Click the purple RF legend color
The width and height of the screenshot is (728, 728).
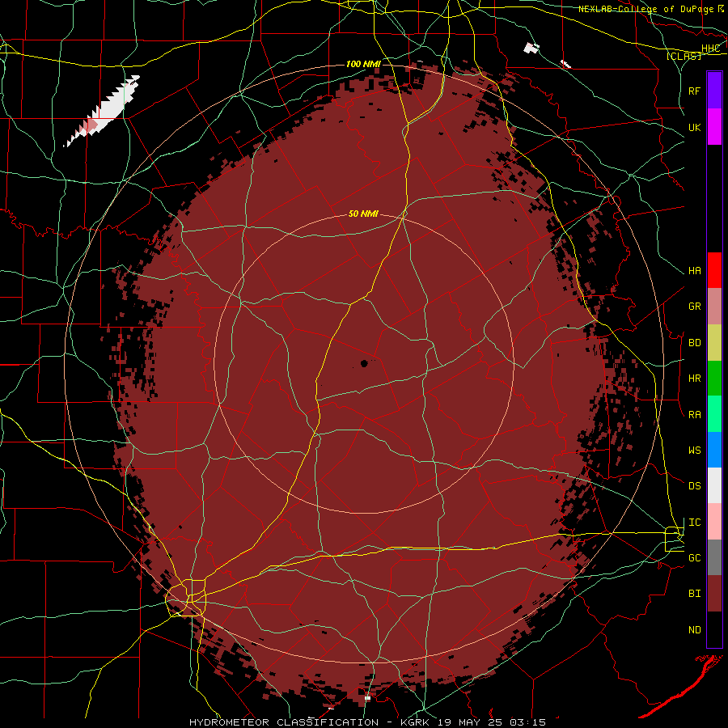(x=714, y=91)
